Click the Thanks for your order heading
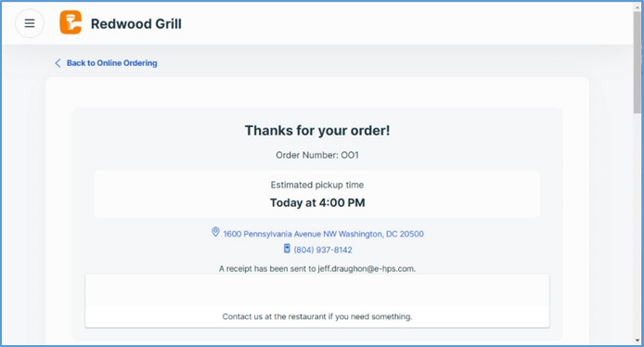 coord(317,131)
